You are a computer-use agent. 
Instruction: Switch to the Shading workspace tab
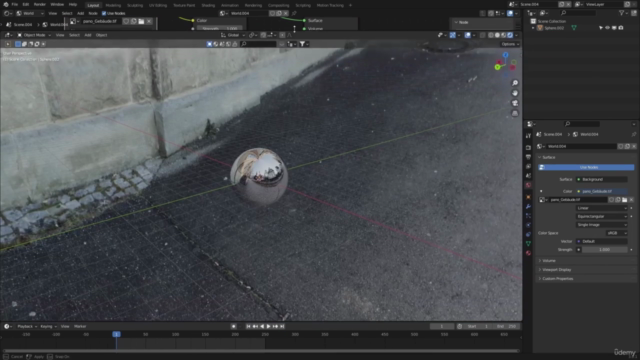click(x=208, y=5)
